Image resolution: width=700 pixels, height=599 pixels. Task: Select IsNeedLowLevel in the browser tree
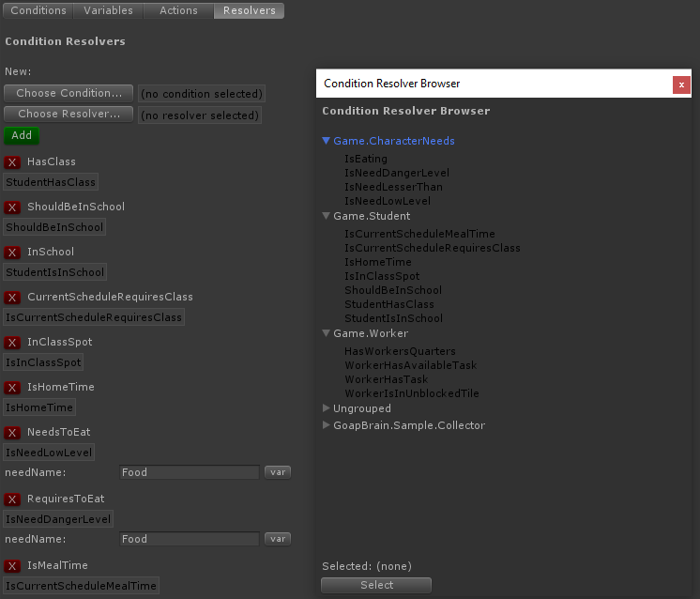point(388,201)
